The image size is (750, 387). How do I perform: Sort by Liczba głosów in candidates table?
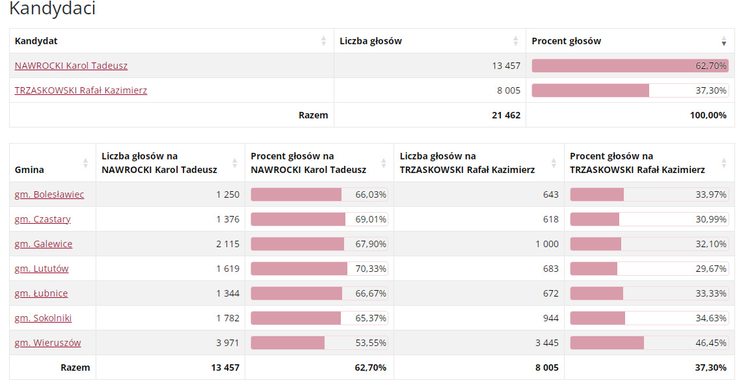[430, 41]
